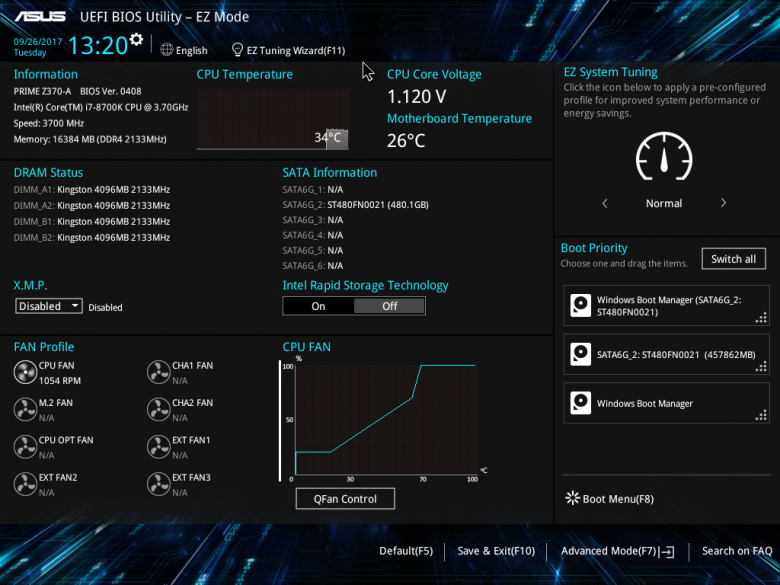Click disk icon of last Windows Boot Manager entry
This screenshot has width=780, height=585.
[x=581, y=403]
